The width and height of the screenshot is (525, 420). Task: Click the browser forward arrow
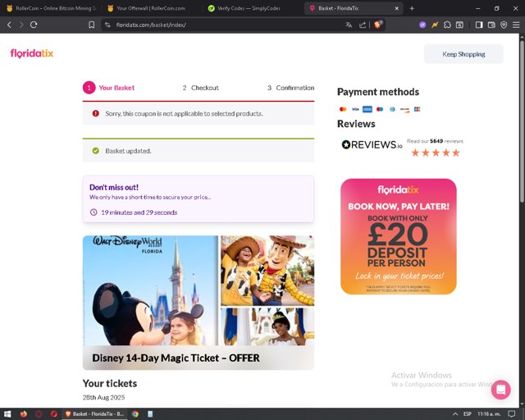[21, 25]
